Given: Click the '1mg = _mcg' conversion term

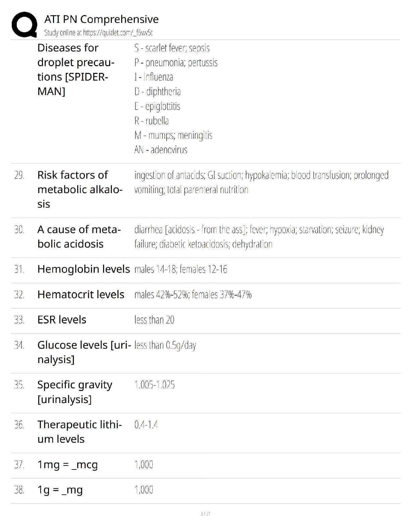Looking at the screenshot, I should (67, 464).
